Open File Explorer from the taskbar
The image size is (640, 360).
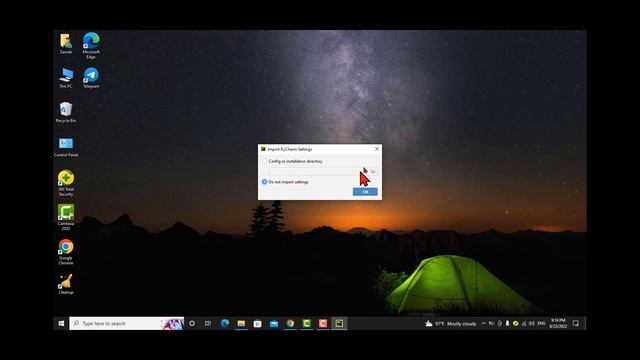(241, 323)
